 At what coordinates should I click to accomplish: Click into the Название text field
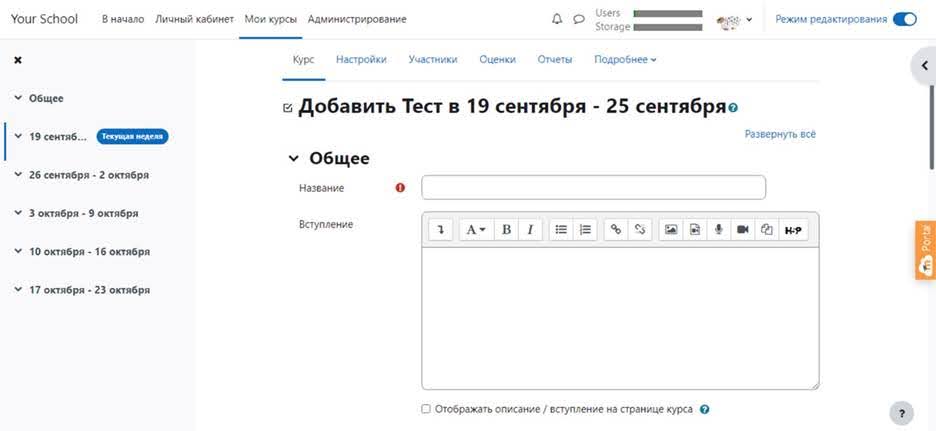[x=593, y=187]
